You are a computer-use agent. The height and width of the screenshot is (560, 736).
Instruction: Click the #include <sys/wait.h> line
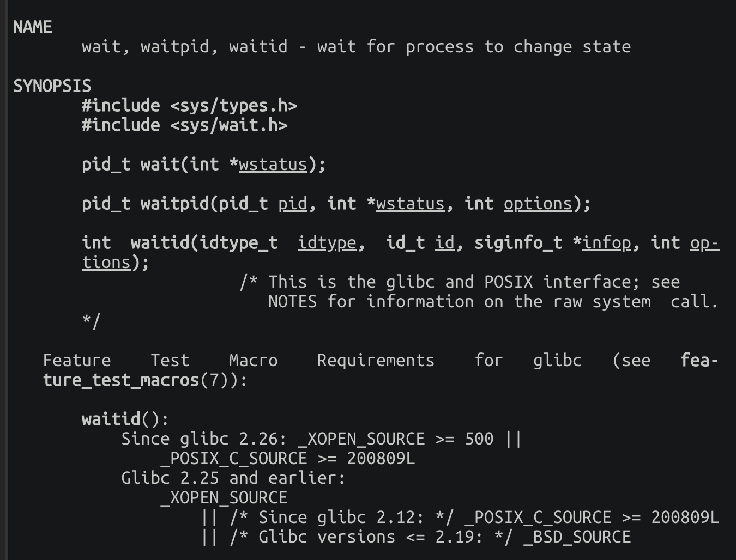pos(184,125)
